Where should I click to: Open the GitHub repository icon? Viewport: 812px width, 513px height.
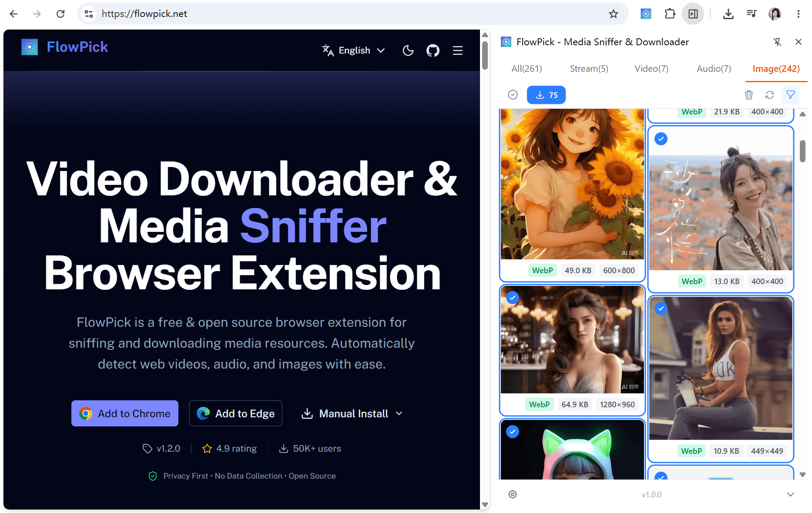tap(433, 50)
